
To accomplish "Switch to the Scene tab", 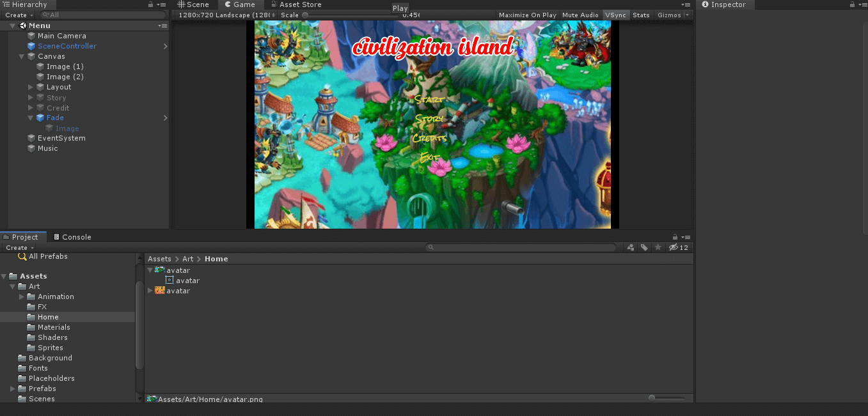I will [193, 4].
